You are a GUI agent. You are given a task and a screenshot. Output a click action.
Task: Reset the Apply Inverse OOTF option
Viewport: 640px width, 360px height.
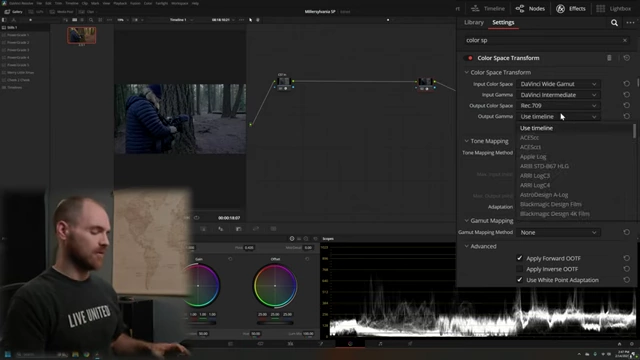[627, 269]
